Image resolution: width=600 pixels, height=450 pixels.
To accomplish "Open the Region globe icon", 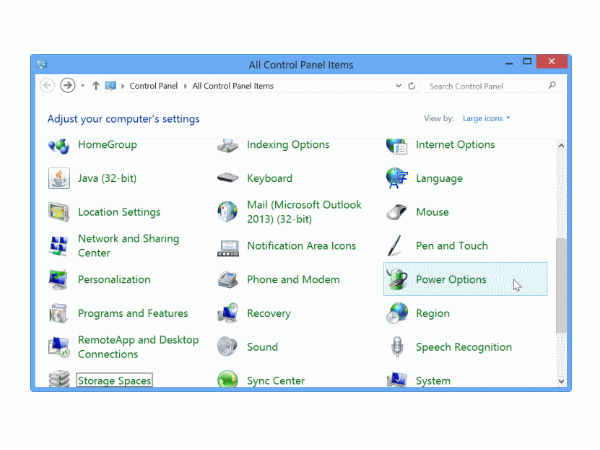I will pyautogui.click(x=398, y=314).
